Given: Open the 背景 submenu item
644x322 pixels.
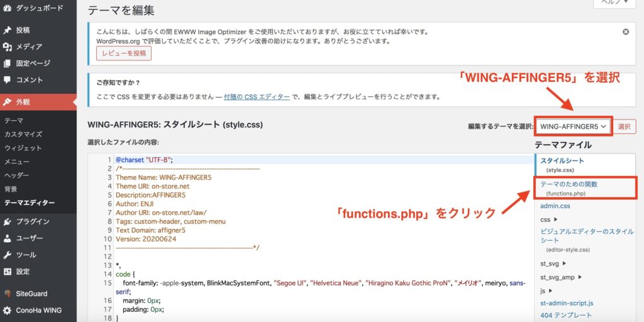Looking at the screenshot, I should [x=11, y=189].
